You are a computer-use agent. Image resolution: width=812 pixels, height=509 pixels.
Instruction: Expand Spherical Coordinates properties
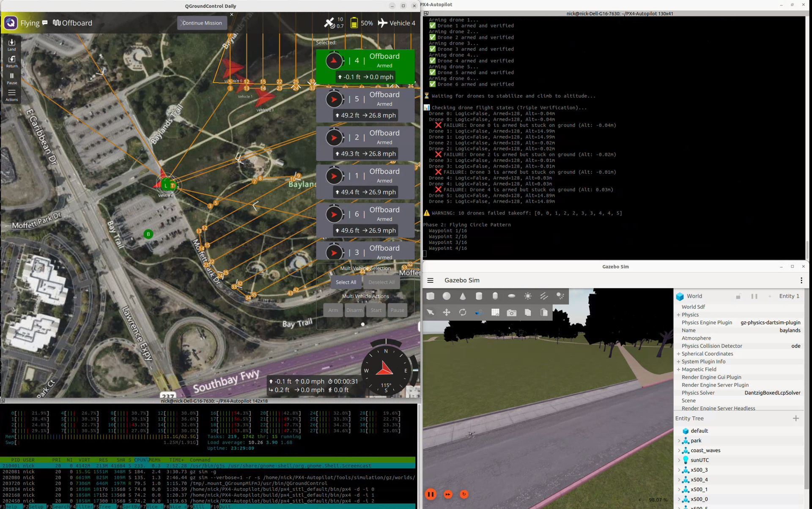pos(678,354)
